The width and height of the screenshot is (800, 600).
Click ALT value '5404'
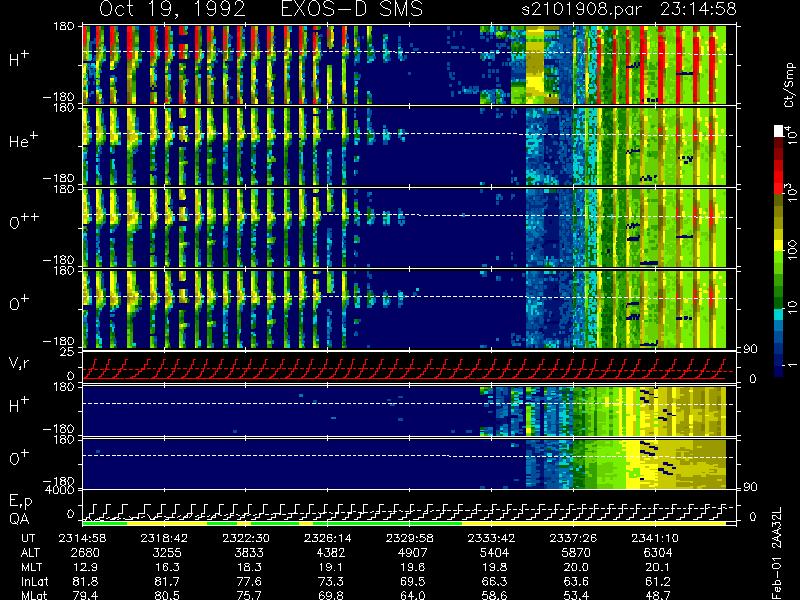[x=494, y=553]
